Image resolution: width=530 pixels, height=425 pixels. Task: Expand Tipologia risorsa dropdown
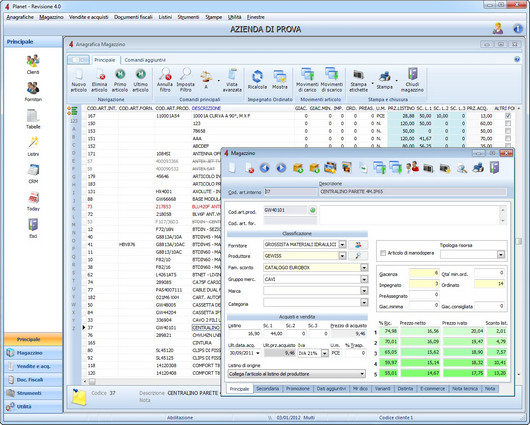pyautogui.click(x=501, y=254)
